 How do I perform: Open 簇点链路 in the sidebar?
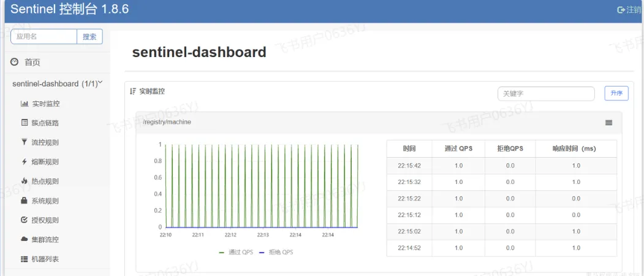pyautogui.click(x=45, y=123)
